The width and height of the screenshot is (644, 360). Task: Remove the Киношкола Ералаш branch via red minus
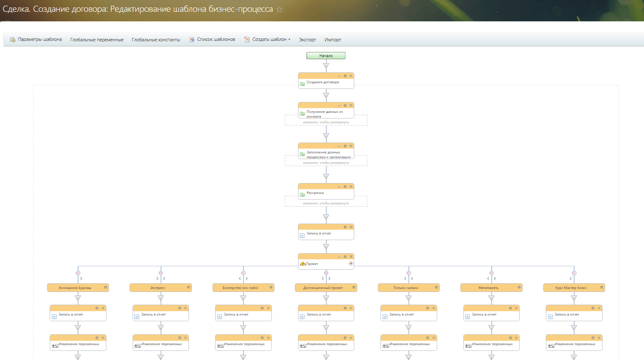coord(78,273)
